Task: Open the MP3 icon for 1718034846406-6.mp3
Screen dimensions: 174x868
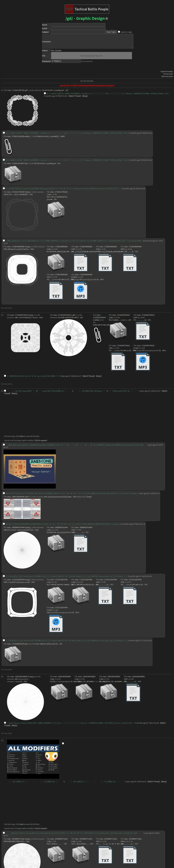Action: tap(80, 290)
